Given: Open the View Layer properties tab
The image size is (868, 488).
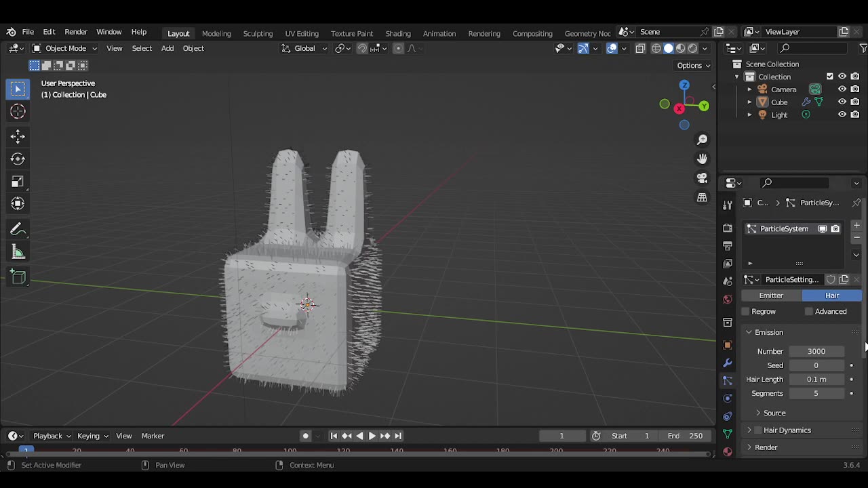Looking at the screenshot, I should point(728,263).
